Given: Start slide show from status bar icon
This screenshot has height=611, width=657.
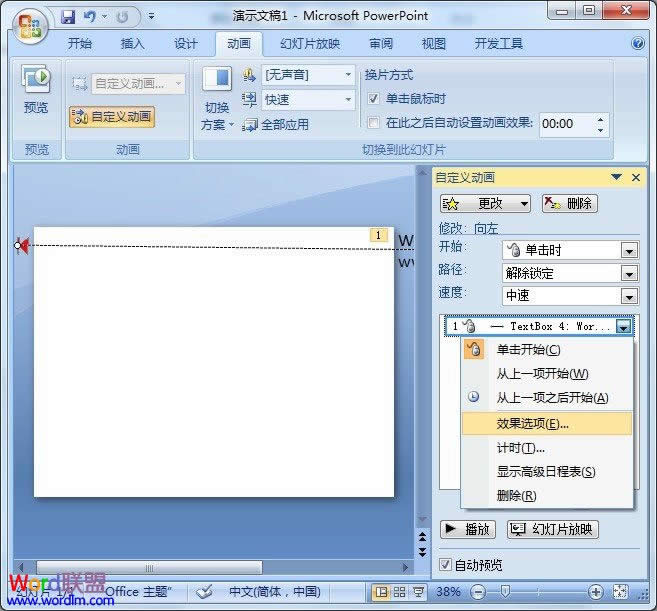Looking at the screenshot, I should point(418,592).
